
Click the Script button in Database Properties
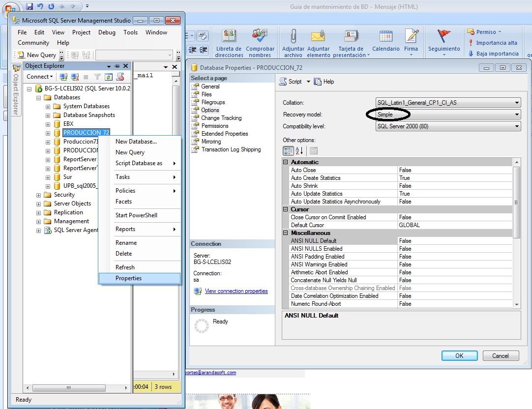tap(291, 82)
